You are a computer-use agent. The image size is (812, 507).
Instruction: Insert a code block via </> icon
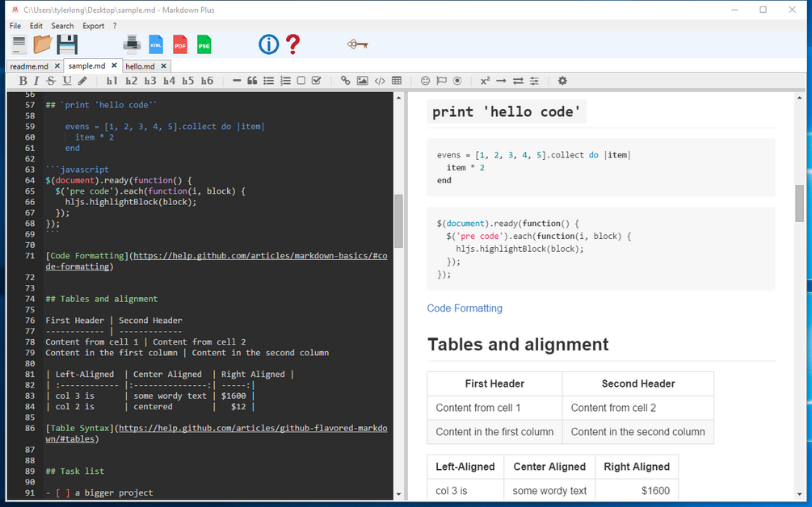(380, 81)
